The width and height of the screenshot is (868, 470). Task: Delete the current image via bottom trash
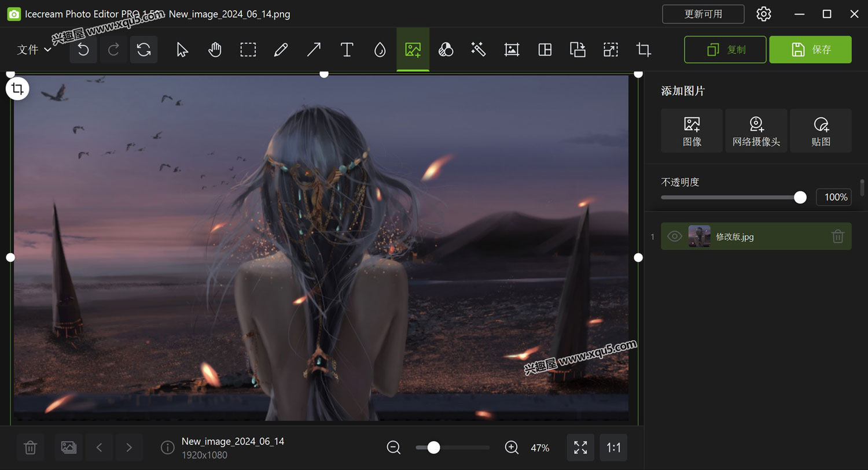(x=31, y=447)
